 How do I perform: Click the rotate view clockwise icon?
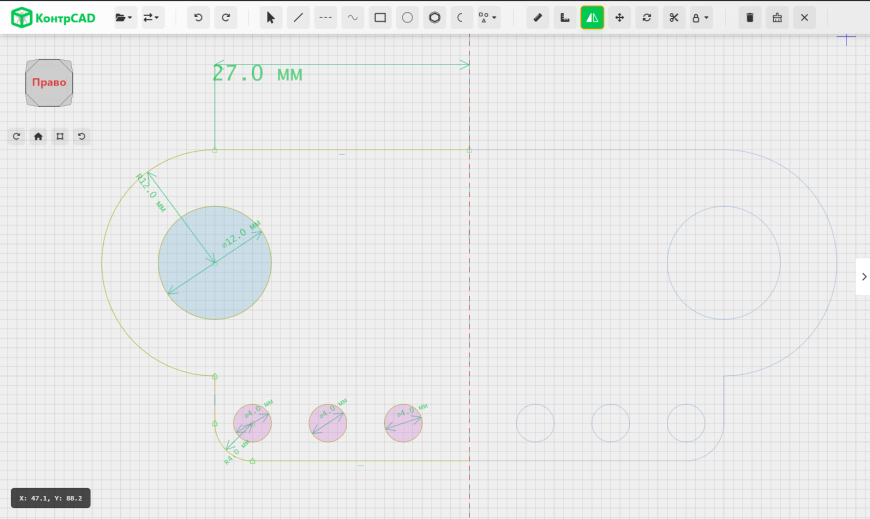pyautogui.click(x=16, y=137)
